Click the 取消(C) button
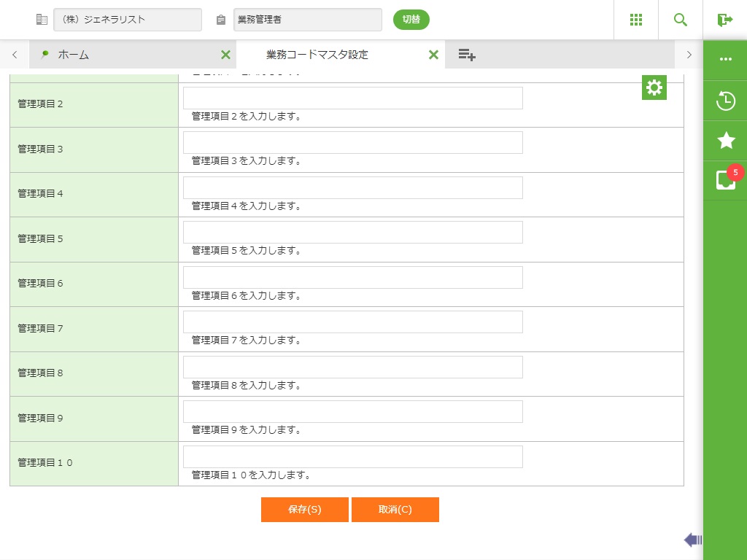 click(395, 510)
